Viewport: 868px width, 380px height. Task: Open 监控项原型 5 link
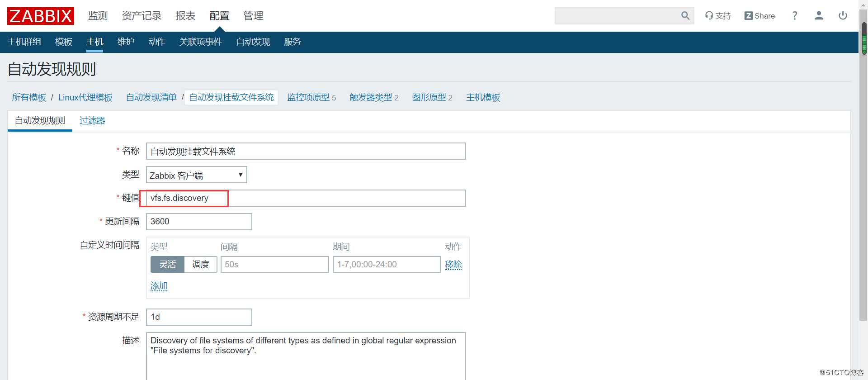coord(311,98)
